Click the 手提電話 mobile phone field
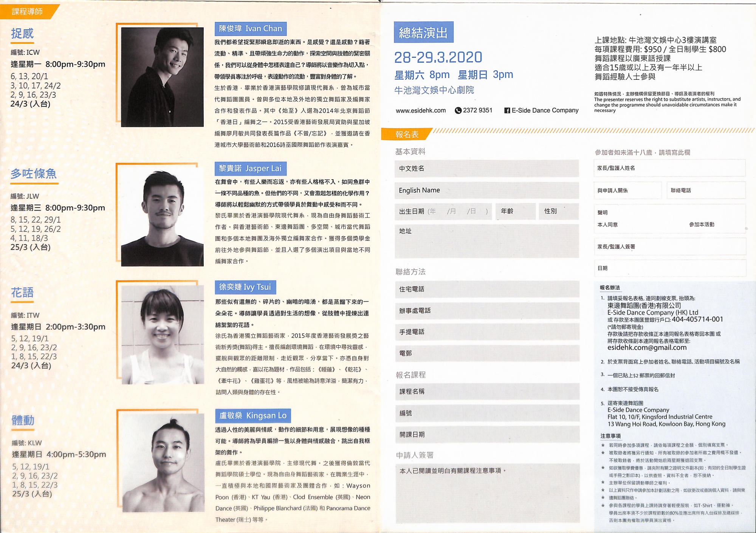This screenshot has height=533, width=756. coord(486,332)
